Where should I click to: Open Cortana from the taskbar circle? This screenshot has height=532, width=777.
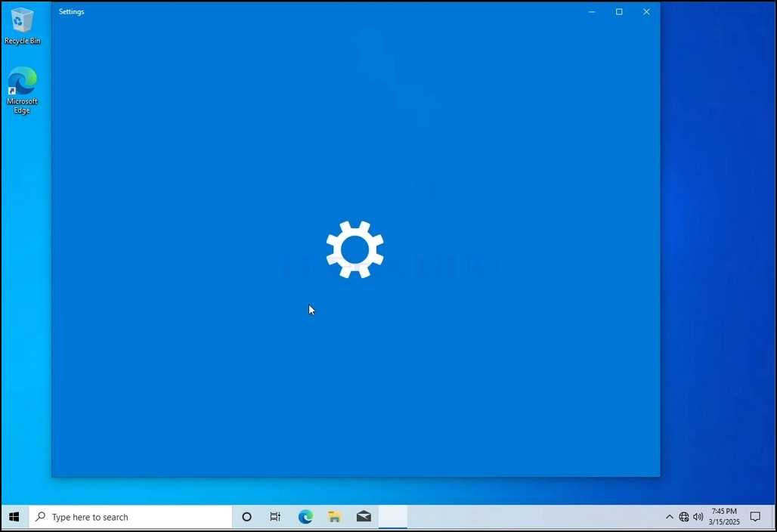pos(246,517)
